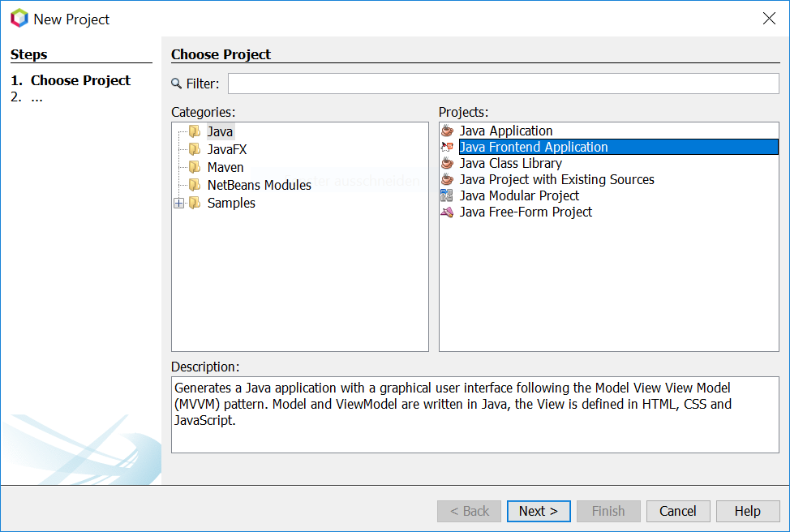Click the Maven category folder icon
This screenshot has width=790, height=532.
tap(195, 167)
